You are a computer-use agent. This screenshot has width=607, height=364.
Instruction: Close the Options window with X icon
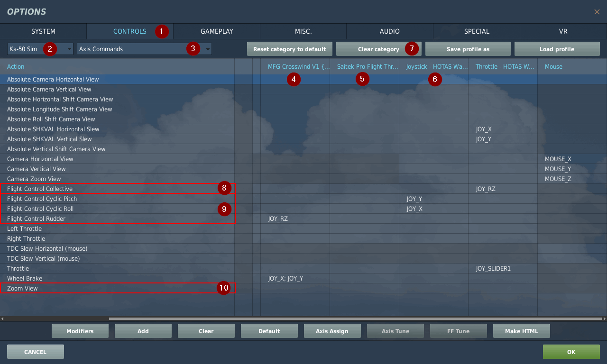tap(597, 12)
